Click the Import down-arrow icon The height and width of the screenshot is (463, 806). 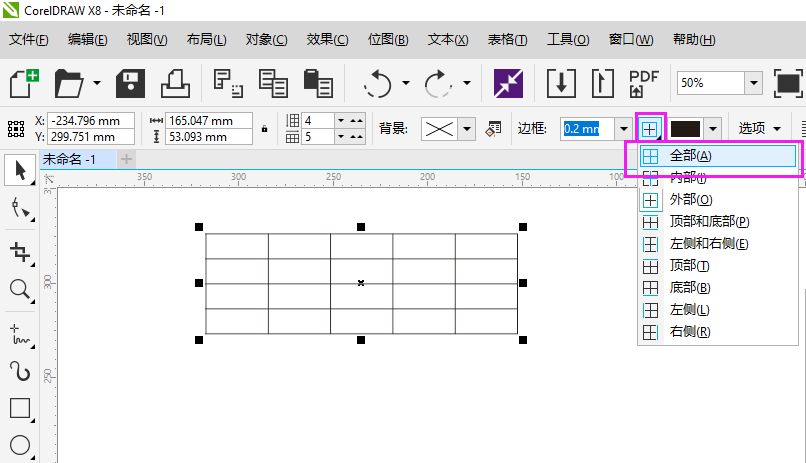[x=560, y=83]
